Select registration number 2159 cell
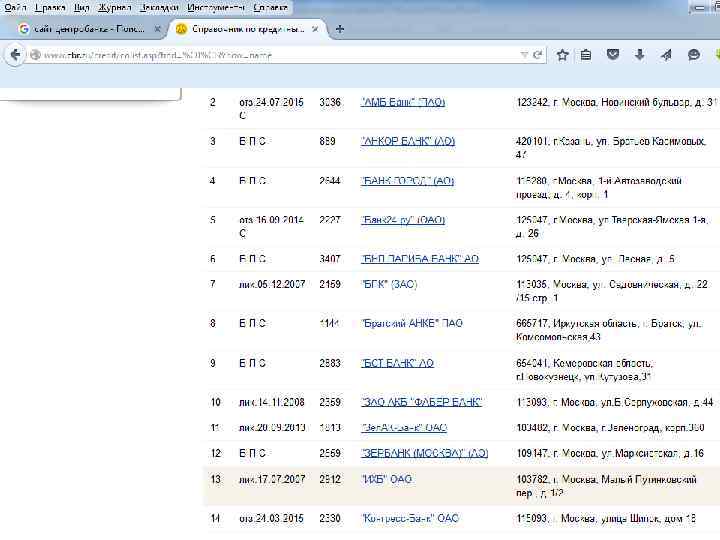The width and height of the screenshot is (720, 540). pos(330,284)
